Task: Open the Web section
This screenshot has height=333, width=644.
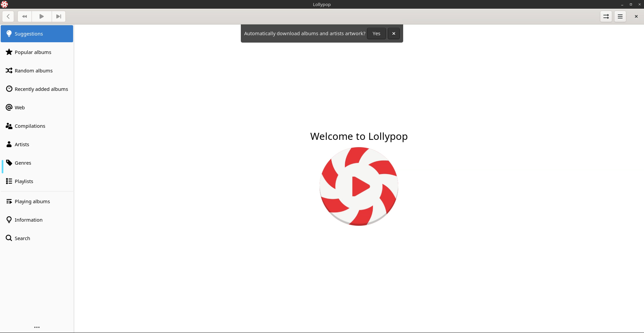Action: coord(37,108)
